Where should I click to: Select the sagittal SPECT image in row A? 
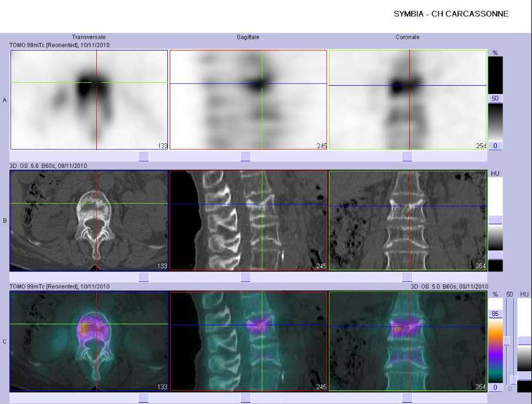point(248,100)
